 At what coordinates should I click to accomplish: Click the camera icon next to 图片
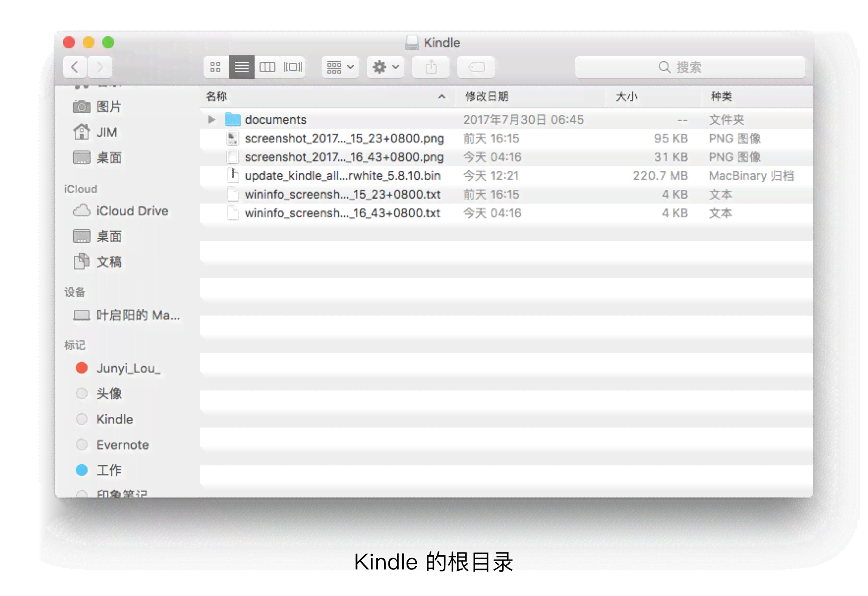81,107
